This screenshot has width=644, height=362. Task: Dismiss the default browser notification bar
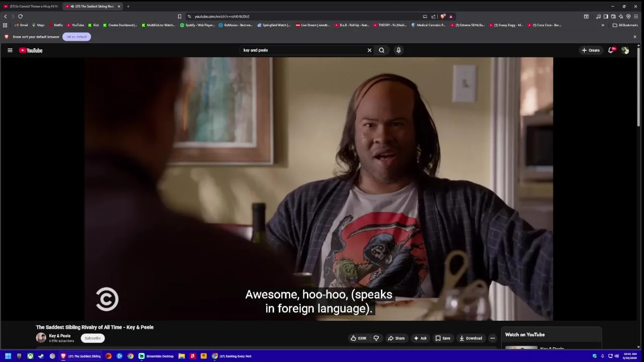(x=634, y=37)
